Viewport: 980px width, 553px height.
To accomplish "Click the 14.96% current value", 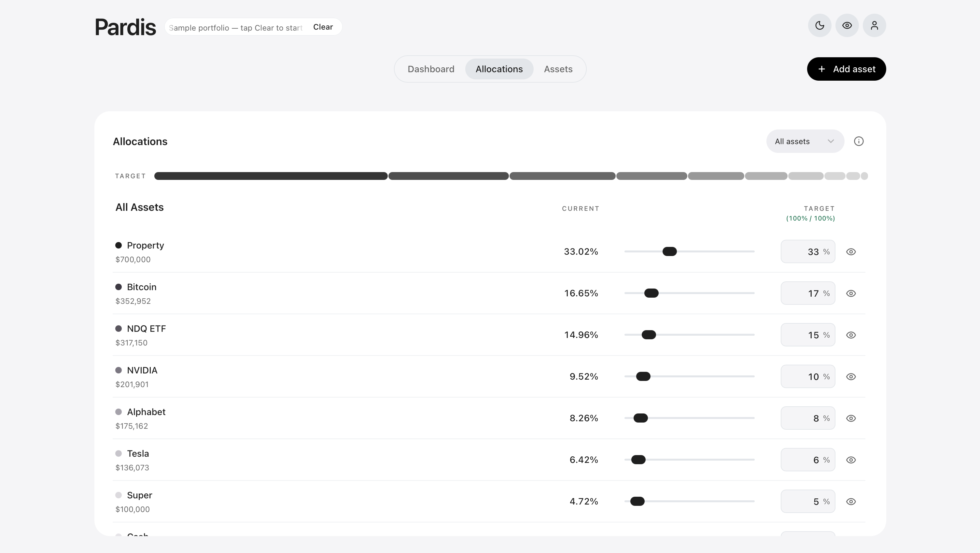I will coord(581,335).
